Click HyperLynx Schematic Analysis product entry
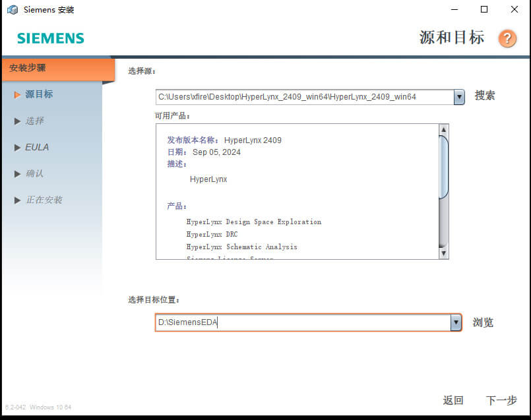The width and height of the screenshot is (531, 420). 242,247
